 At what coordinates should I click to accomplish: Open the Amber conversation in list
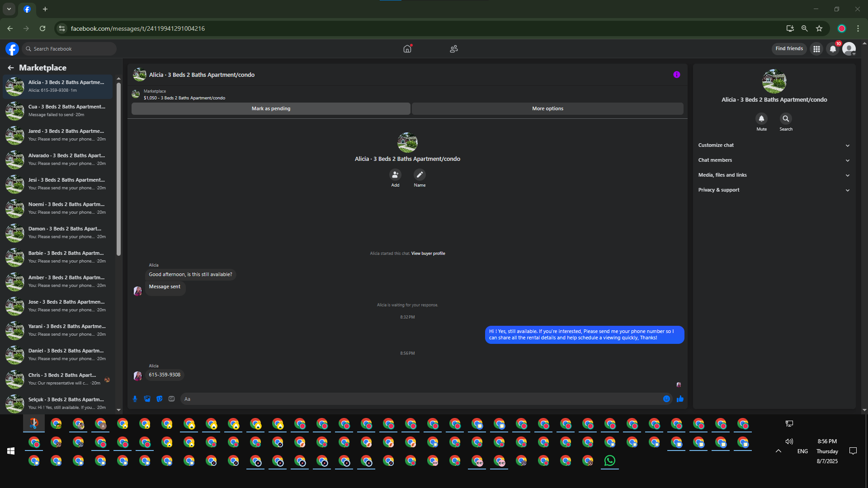58,282
